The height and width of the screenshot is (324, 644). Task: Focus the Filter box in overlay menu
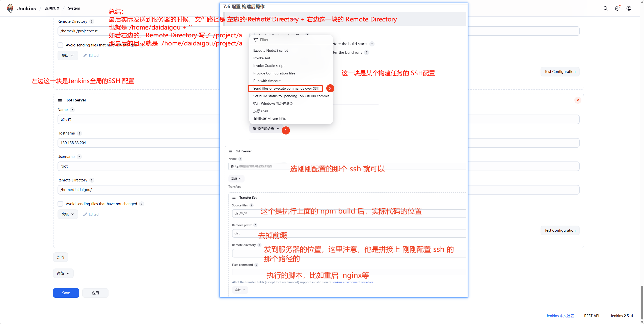291,40
